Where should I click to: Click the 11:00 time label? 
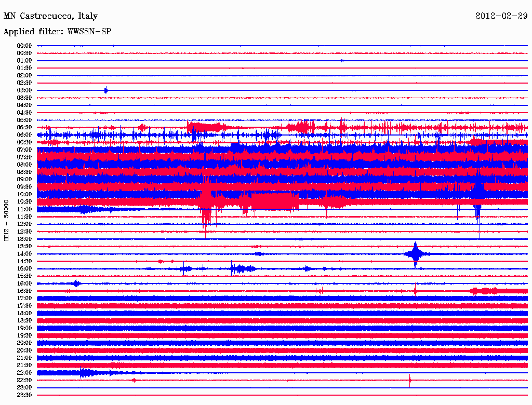click(24, 209)
